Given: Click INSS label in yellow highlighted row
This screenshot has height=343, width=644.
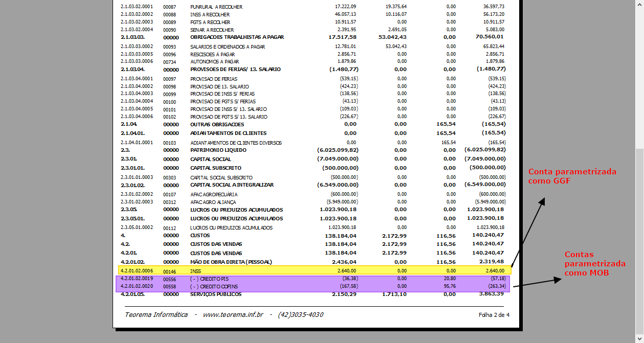Looking at the screenshot, I should [x=196, y=271].
